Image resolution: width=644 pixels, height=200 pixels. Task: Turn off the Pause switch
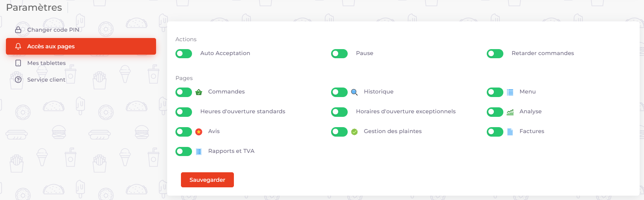[x=339, y=53]
